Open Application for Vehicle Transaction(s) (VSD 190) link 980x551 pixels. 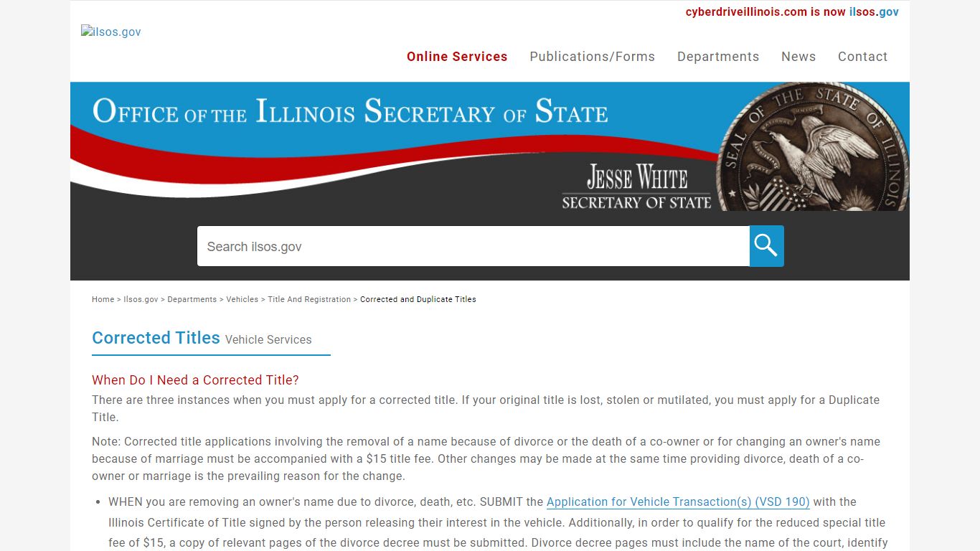(x=678, y=501)
